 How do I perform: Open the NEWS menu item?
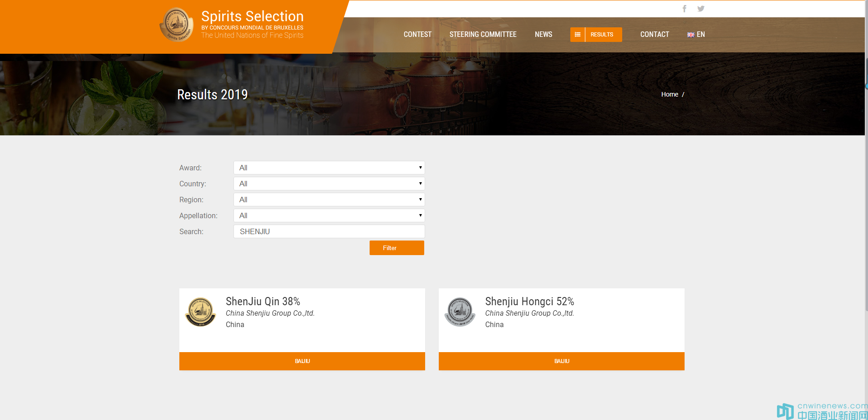[543, 35]
